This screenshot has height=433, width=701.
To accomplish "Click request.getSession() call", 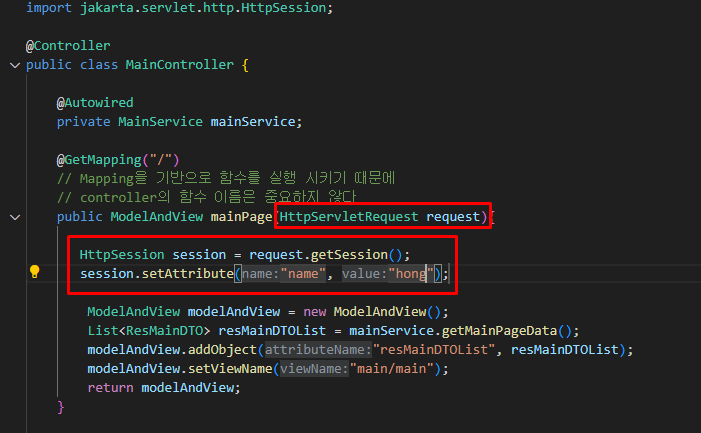I will pyautogui.click(x=325, y=255).
